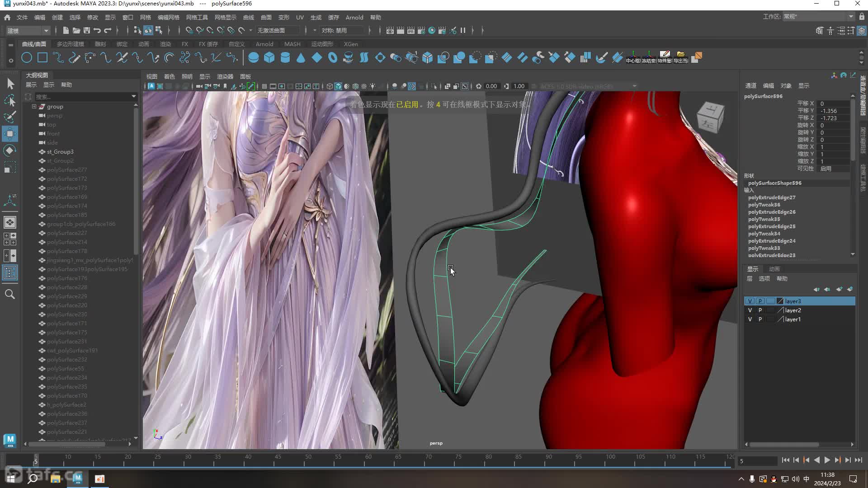
Task: Open the layer editor 选项 menu
Action: point(764,279)
